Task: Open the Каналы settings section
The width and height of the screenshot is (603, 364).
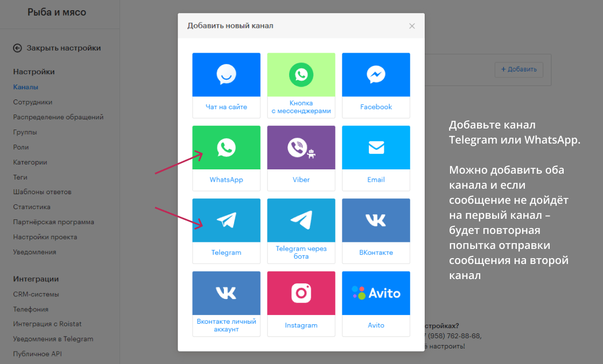Action: point(25,87)
